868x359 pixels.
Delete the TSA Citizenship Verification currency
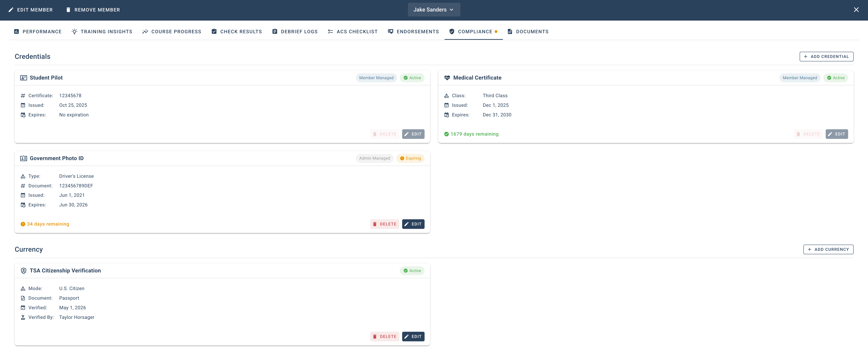[x=385, y=336]
